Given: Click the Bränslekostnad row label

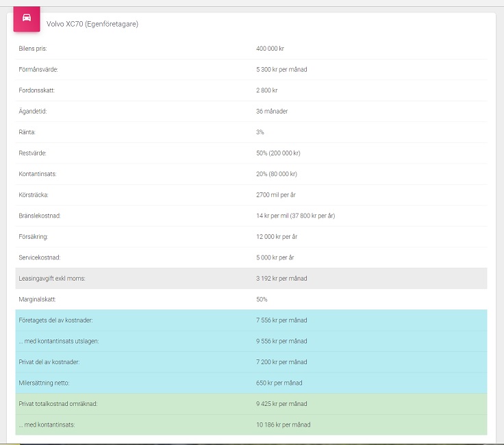Looking at the screenshot, I should point(40,216).
